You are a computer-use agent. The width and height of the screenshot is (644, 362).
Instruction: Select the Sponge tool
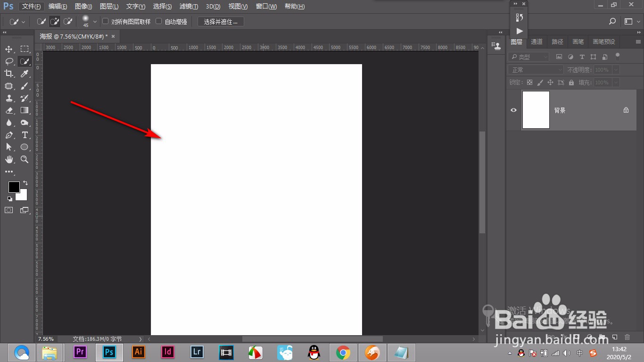(25, 123)
